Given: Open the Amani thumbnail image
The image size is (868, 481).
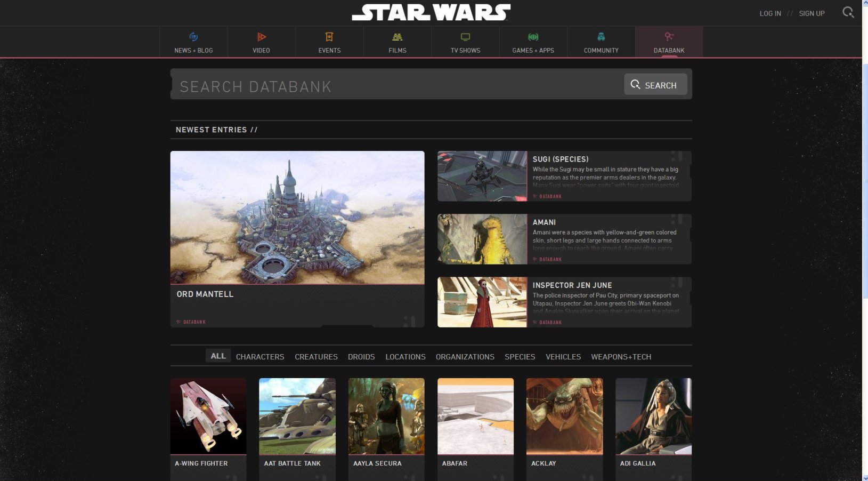Looking at the screenshot, I should 482,239.
